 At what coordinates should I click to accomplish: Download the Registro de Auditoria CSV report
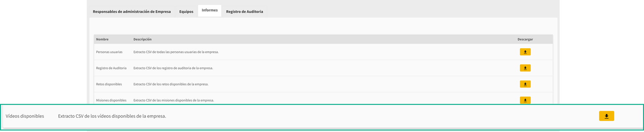(525, 68)
